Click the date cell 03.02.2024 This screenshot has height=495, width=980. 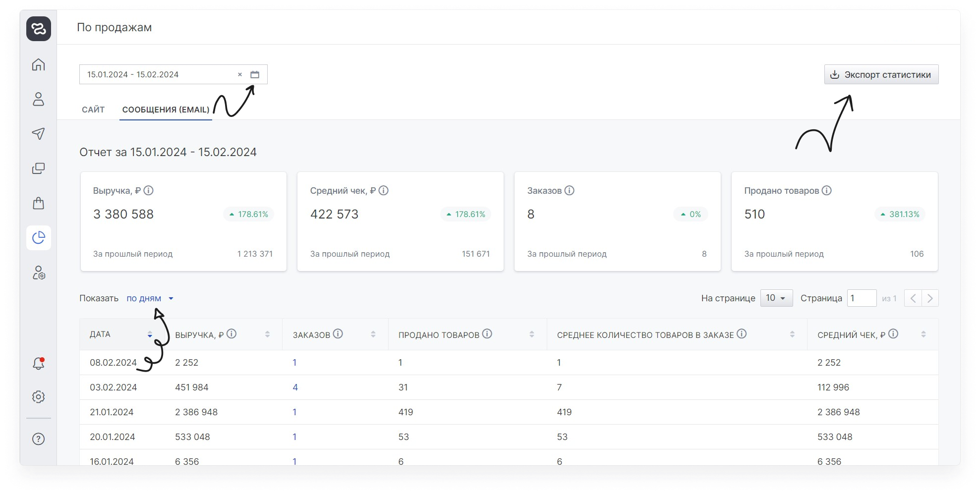tap(113, 387)
